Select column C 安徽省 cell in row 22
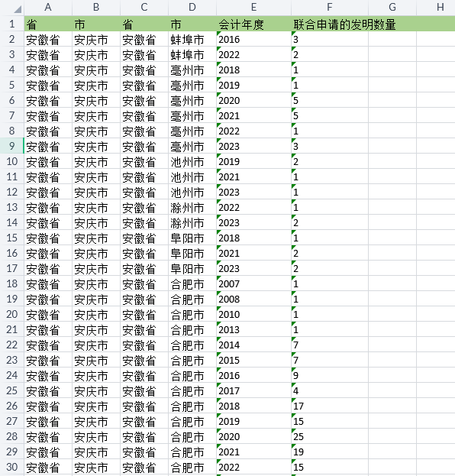455x476 pixels. (x=144, y=345)
